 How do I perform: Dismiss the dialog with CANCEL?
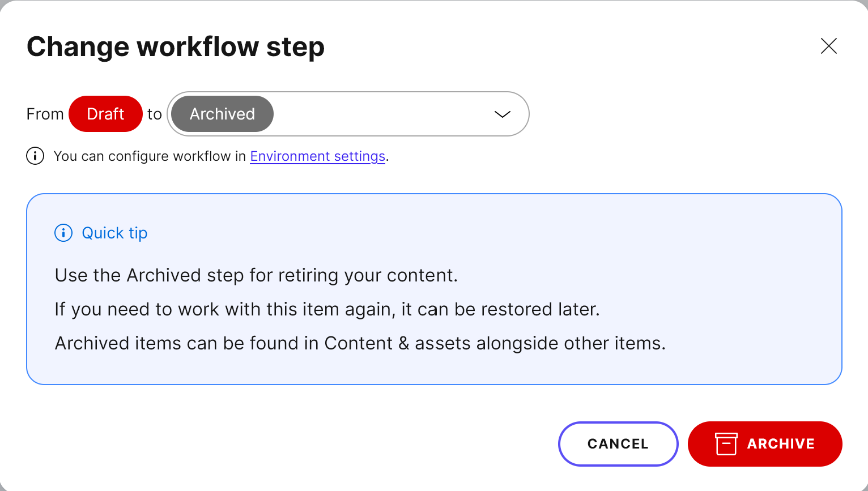click(x=618, y=444)
